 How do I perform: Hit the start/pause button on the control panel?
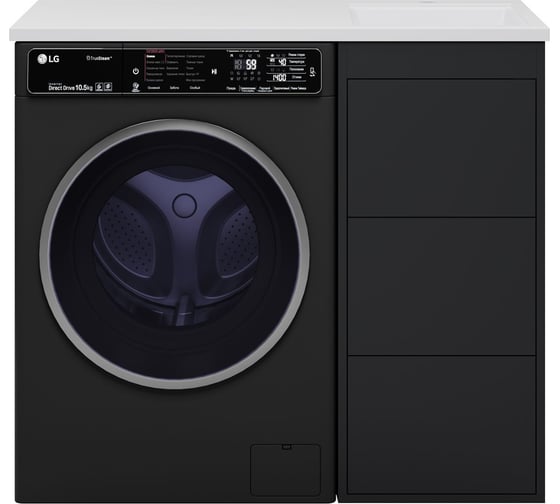click(x=214, y=71)
